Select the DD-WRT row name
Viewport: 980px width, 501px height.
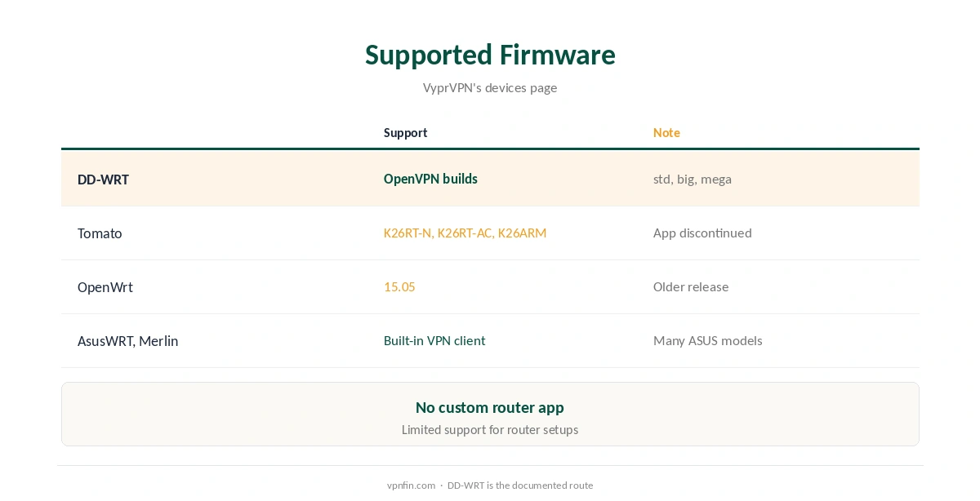[x=103, y=180]
